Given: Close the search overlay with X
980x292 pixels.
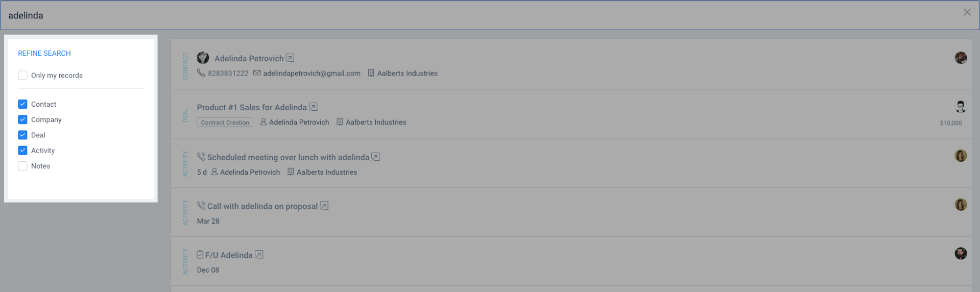Looking at the screenshot, I should click(967, 12).
